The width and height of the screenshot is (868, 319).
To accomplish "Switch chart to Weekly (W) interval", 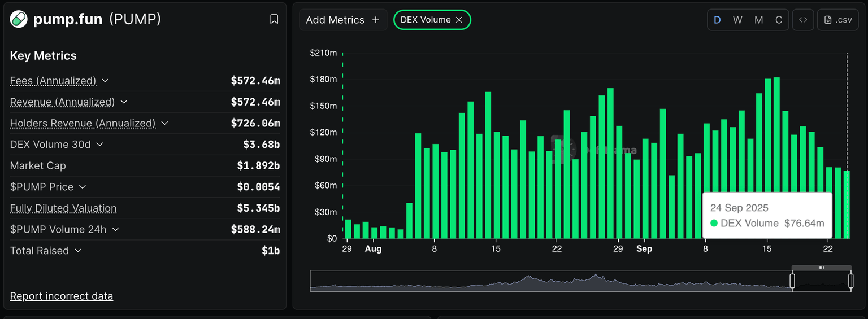I will 737,20.
